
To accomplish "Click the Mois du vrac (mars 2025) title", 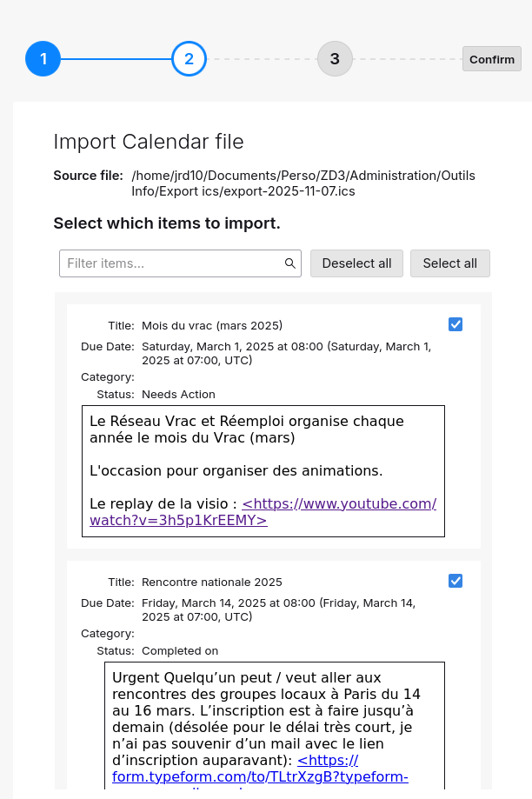I will point(212,326).
